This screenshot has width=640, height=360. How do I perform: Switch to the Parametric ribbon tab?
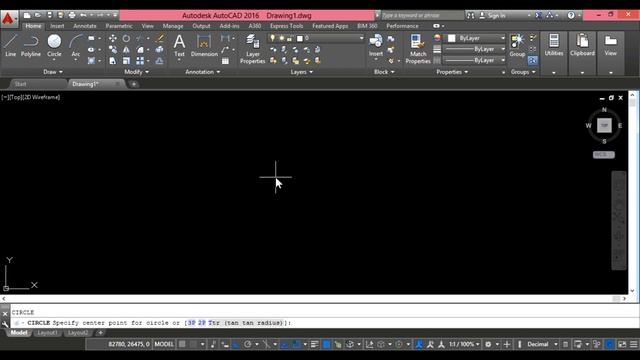[119, 26]
